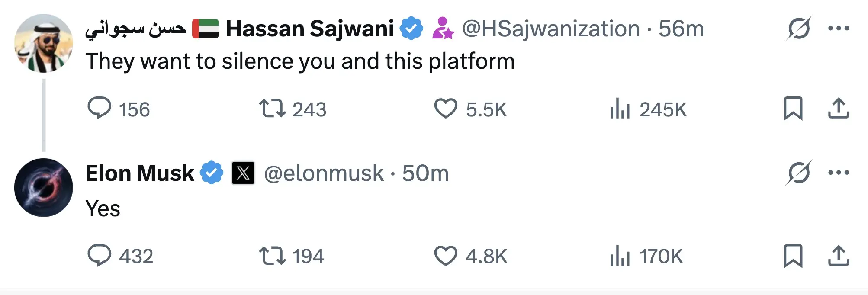
Task: Open more options on Hassan's post
Action: 838,29
